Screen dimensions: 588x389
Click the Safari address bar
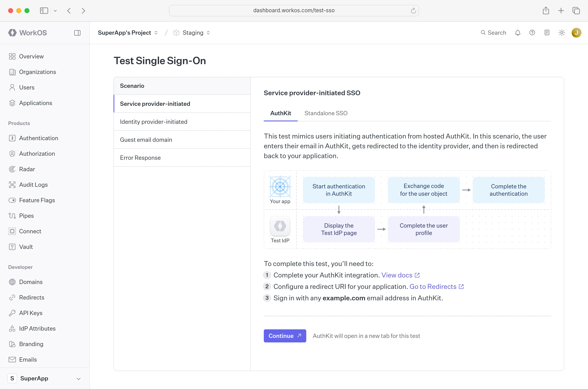click(294, 10)
